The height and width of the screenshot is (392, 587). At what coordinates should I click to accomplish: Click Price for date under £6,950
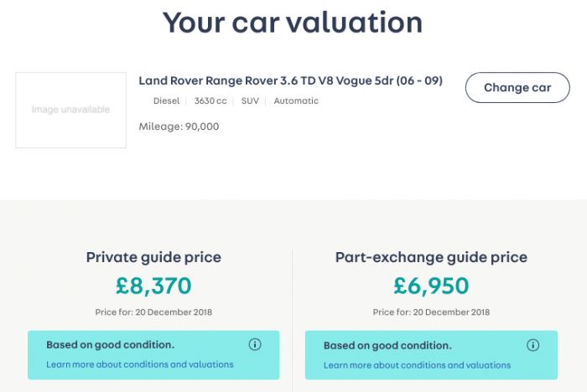click(431, 312)
